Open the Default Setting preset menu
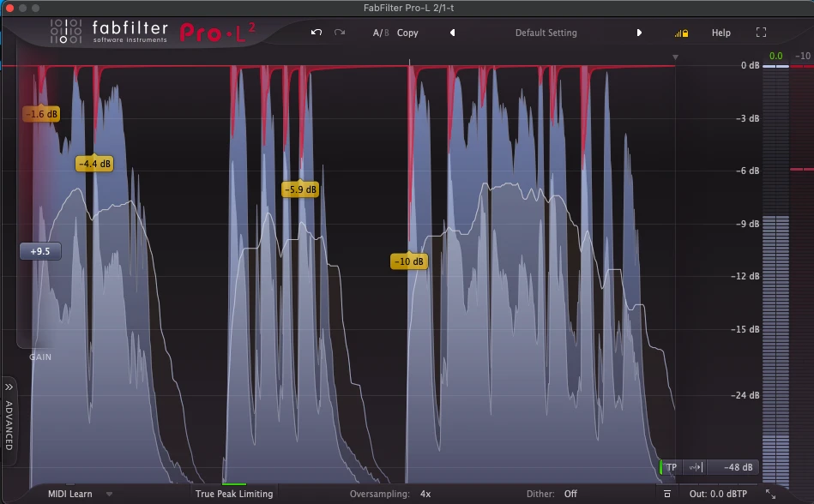 point(546,33)
